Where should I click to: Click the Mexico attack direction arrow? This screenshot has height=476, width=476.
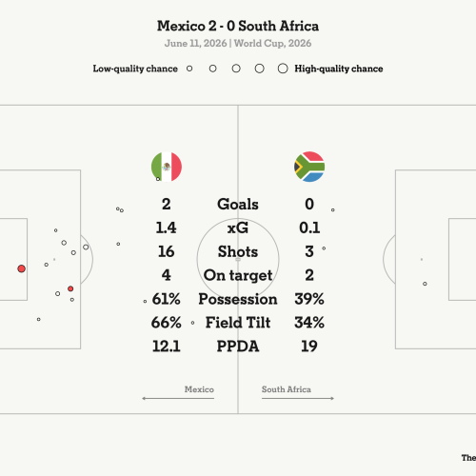coord(178,398)
